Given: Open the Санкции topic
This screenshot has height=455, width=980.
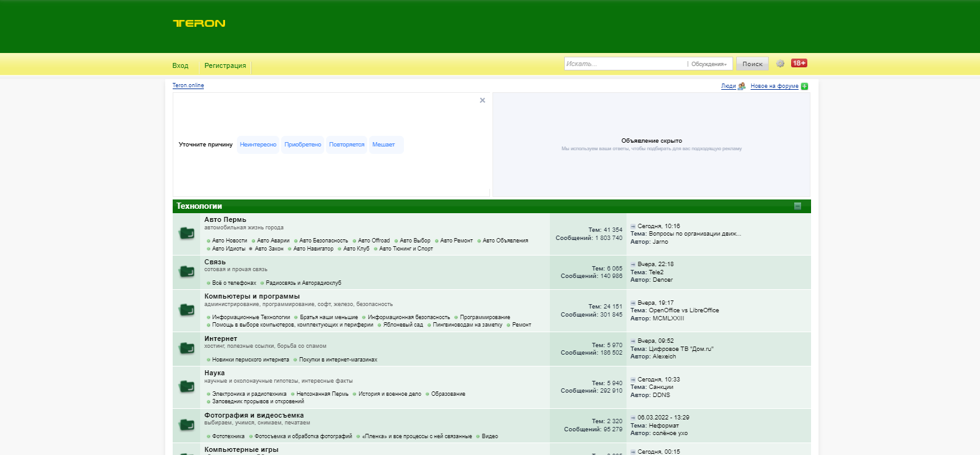Looking at the screenshot, I should pyautogui.click(x=661, y=387).
